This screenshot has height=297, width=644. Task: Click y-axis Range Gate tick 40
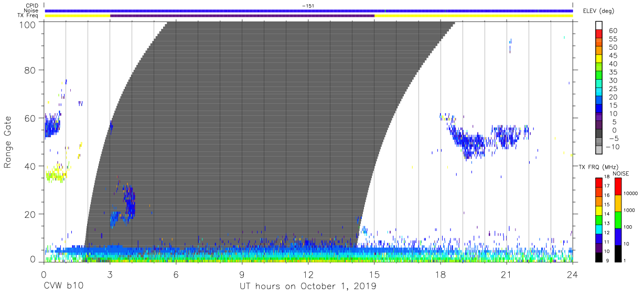point(31,167)
